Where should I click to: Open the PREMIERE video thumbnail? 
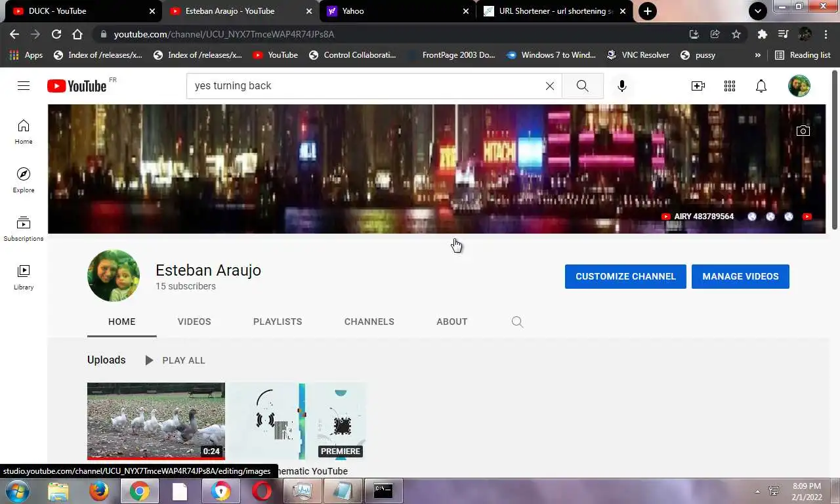coord(297,421)
